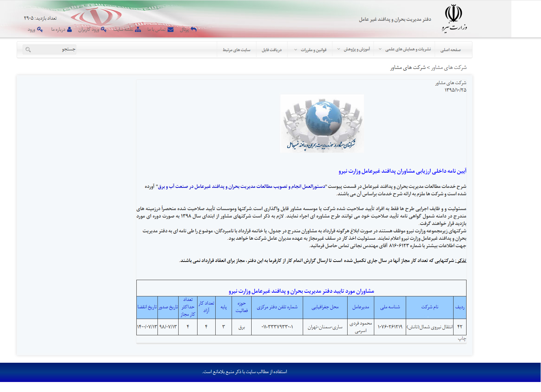Click the key icon beside ورود کاربران

pos(104,30)
